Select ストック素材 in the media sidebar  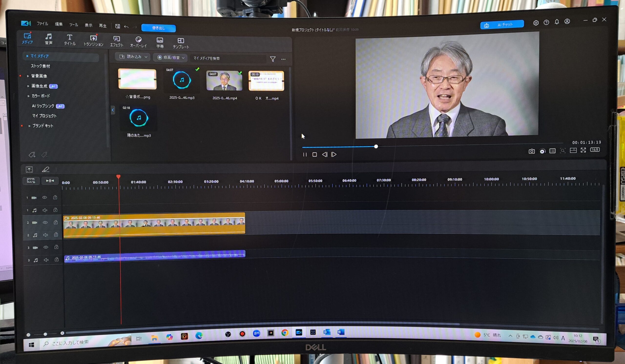41,66
